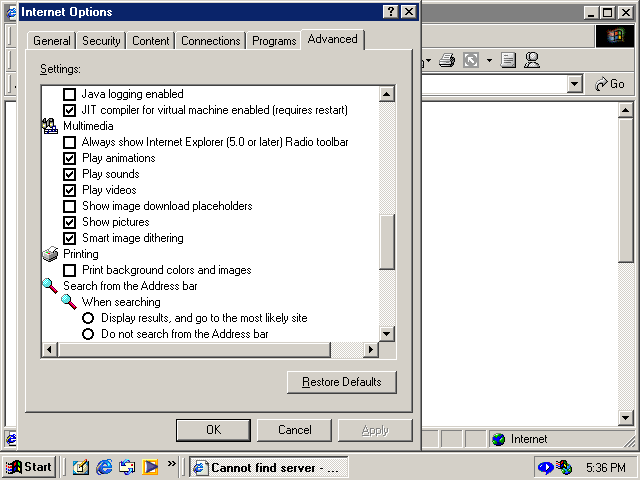Click the 5:36 PM system clock
The image size is (640, 480).
606,467
